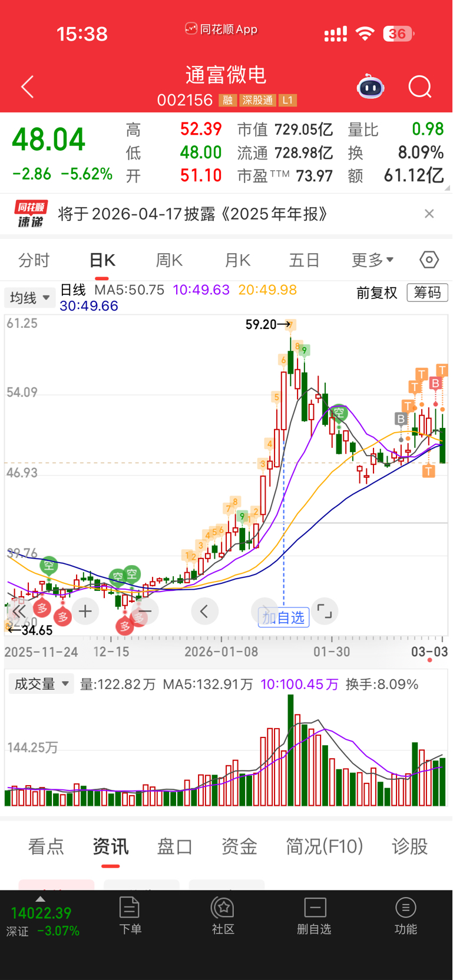This screenshot has height=980, width=453.
Task: Tap the L1 quote level badge
Action: [287, 101]
